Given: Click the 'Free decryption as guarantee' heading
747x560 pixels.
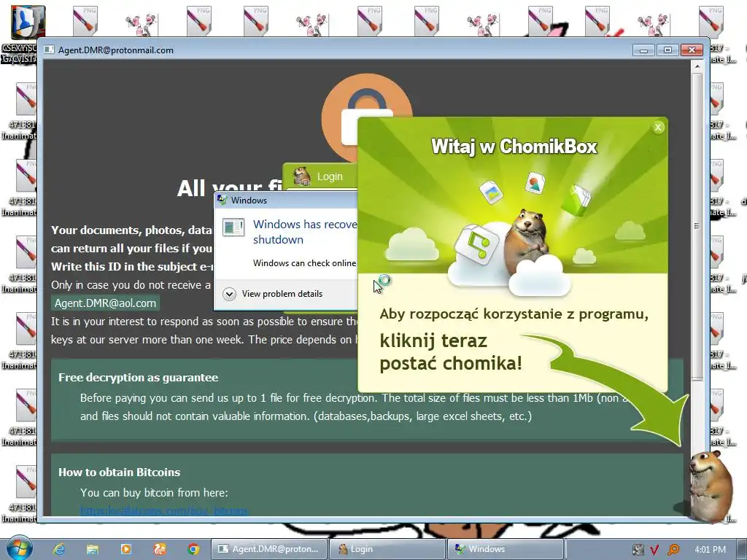Looking at the screenshot, I should [x=138, y=378].
